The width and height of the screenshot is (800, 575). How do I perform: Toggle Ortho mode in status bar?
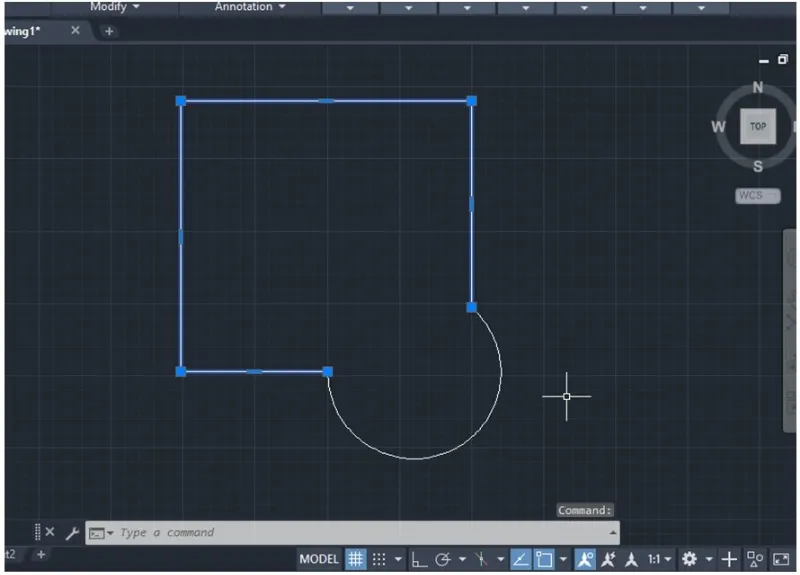pyautogui.click(x=419, y=560)
